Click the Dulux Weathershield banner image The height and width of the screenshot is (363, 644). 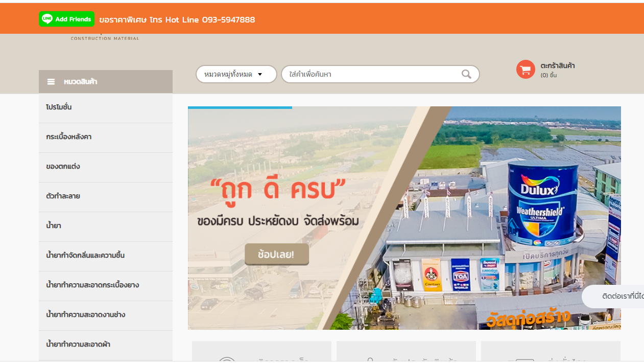pyautogui.click(x=404, y=218)
